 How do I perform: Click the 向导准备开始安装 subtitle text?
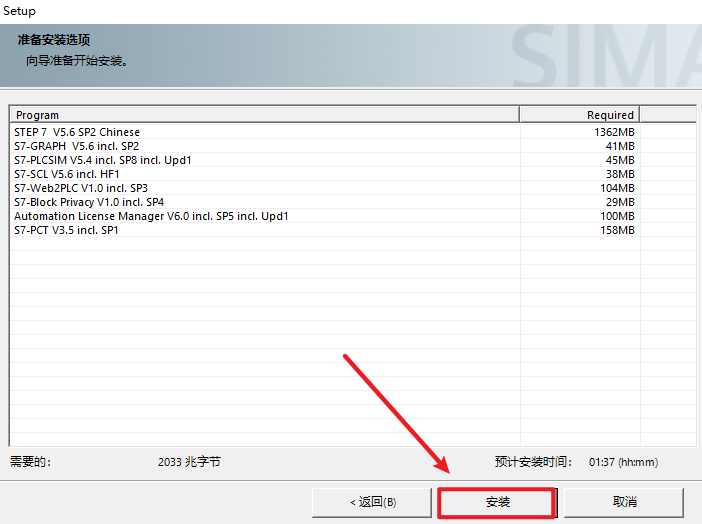77,60
